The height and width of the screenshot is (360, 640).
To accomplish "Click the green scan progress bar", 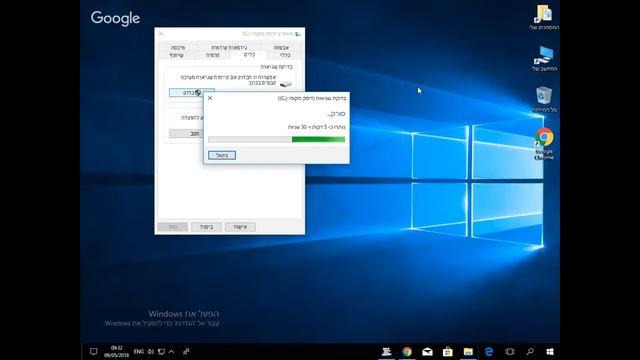I will (276, 139).
